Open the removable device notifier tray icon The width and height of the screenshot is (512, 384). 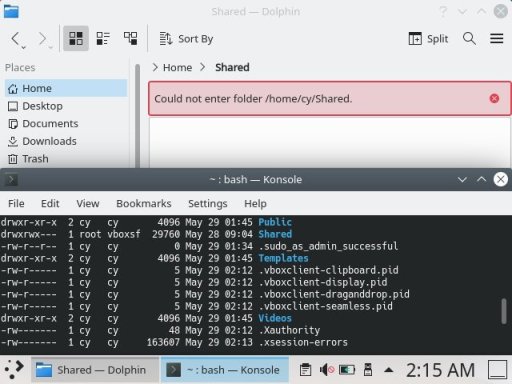coord(368,370)
